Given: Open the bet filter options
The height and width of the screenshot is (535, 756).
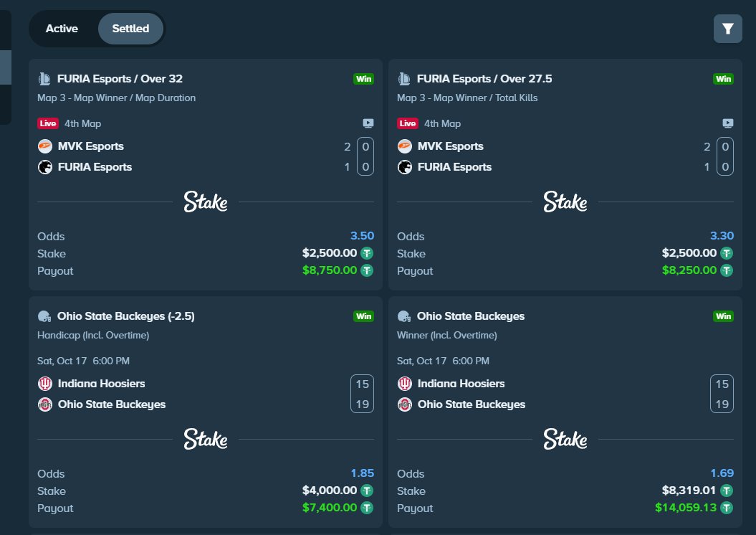Looking at the screenshot, I should click(x=727, y=29).
